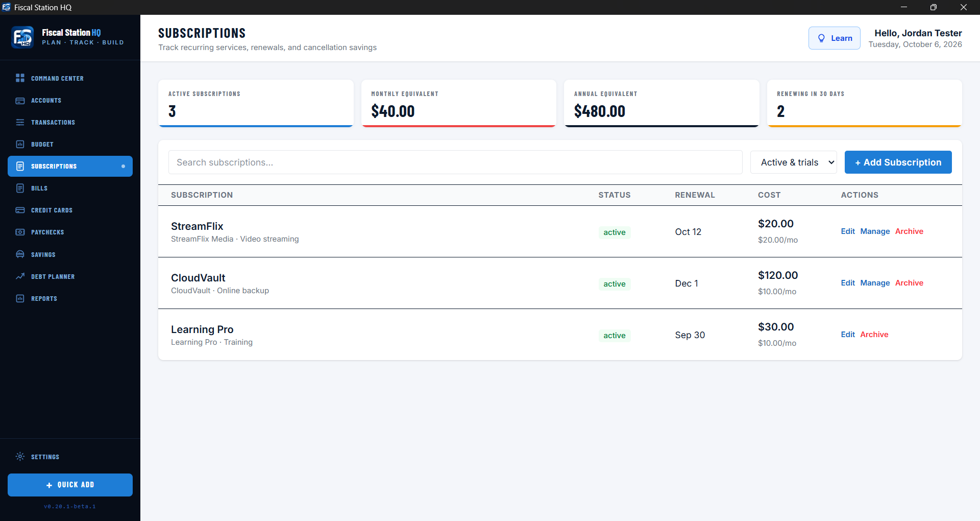Expand the Active & trials filter dropdown
980x521 pixels.
coord(793,162)
